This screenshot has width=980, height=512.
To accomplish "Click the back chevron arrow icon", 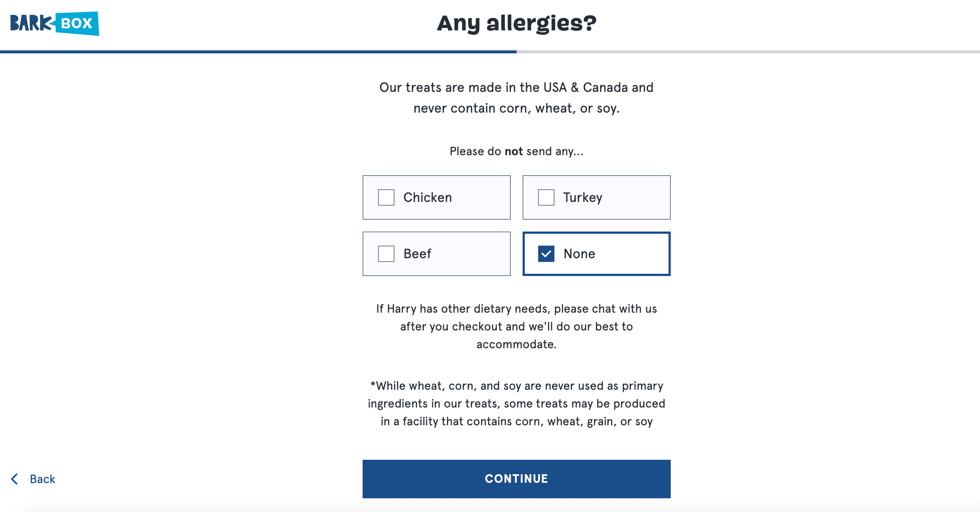I will click(14, 479).
